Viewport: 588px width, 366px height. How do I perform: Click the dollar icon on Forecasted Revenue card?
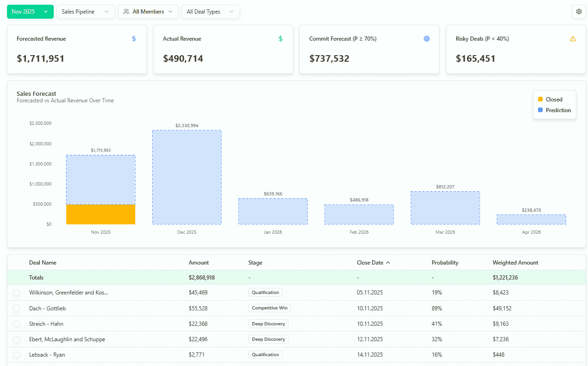pyautogui.click(x=134, y=39)
